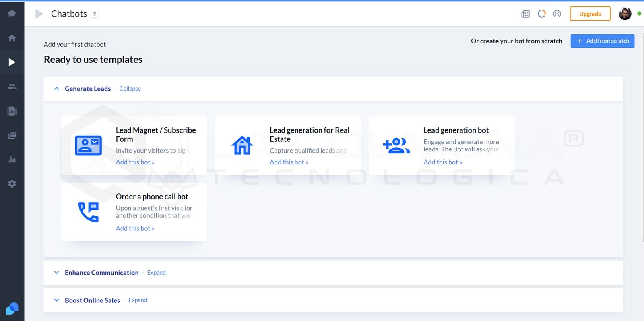Select the Chatbots play icon in sidebar
The height and width of the screenshot is (321, 644).
pos(12,62)
